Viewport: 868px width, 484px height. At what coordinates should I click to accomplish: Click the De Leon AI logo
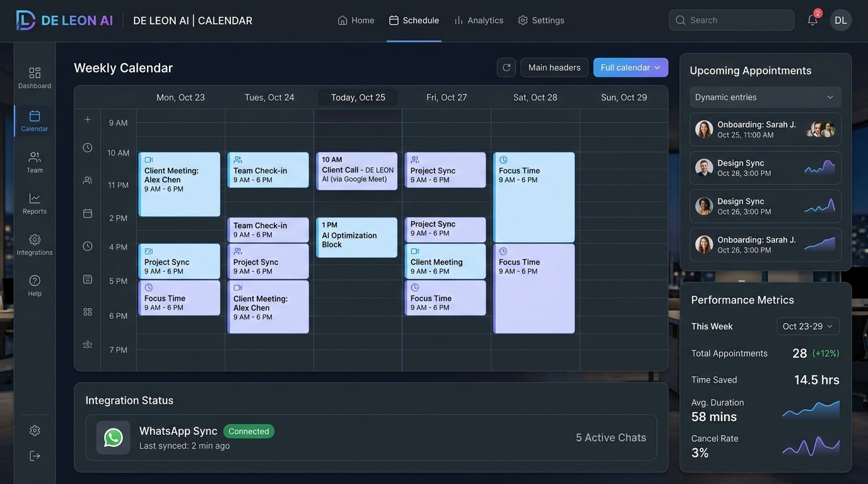(65, 20)
